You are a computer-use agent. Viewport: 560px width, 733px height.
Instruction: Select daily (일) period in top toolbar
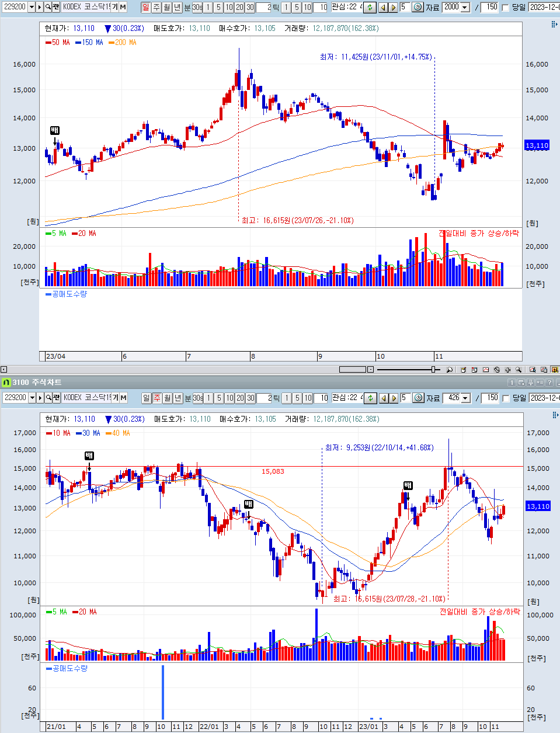[x=145, y=7]
